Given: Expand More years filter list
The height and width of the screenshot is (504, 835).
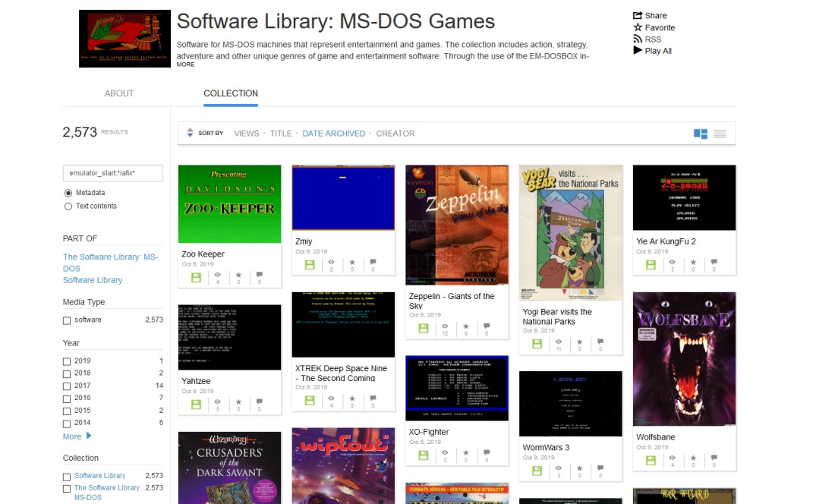Looking at the screenshot, I should 77,436.
